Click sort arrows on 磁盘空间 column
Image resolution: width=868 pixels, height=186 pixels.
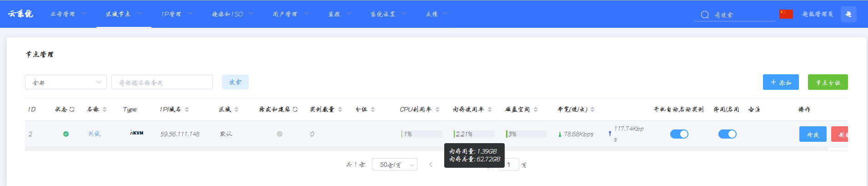(x=536, y=109)
